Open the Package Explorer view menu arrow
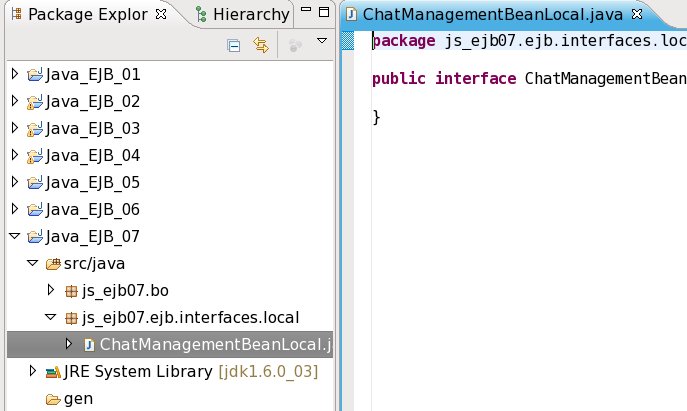 click(321, 42)
